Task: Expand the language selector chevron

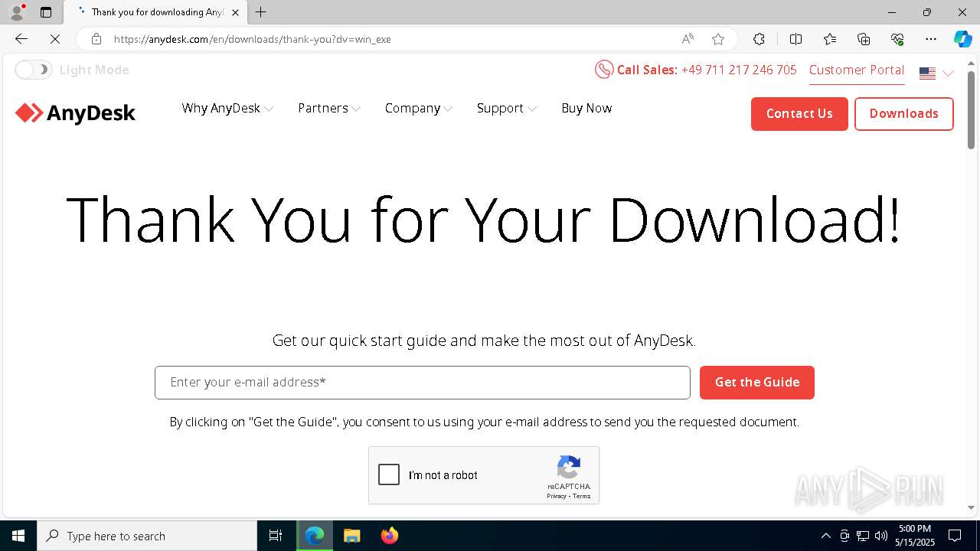Action: click(x=948, y=73)
